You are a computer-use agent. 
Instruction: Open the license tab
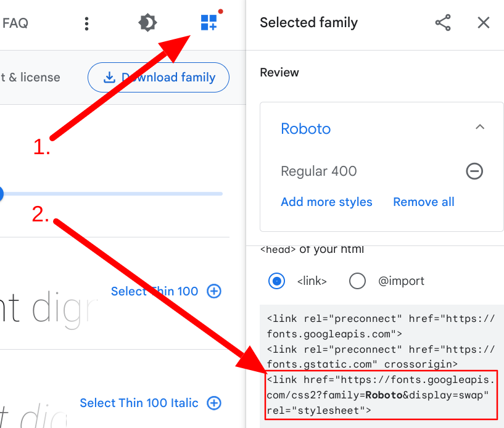[30, 78]
